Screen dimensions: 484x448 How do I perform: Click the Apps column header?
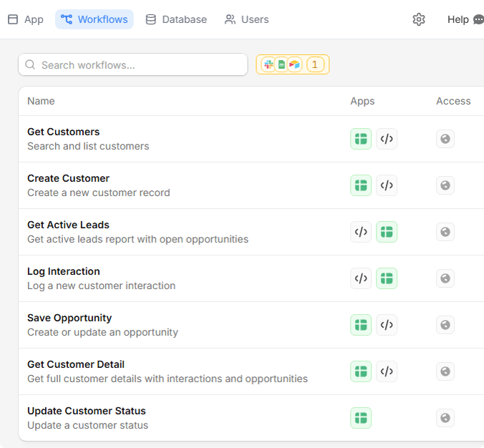(362, 101)
